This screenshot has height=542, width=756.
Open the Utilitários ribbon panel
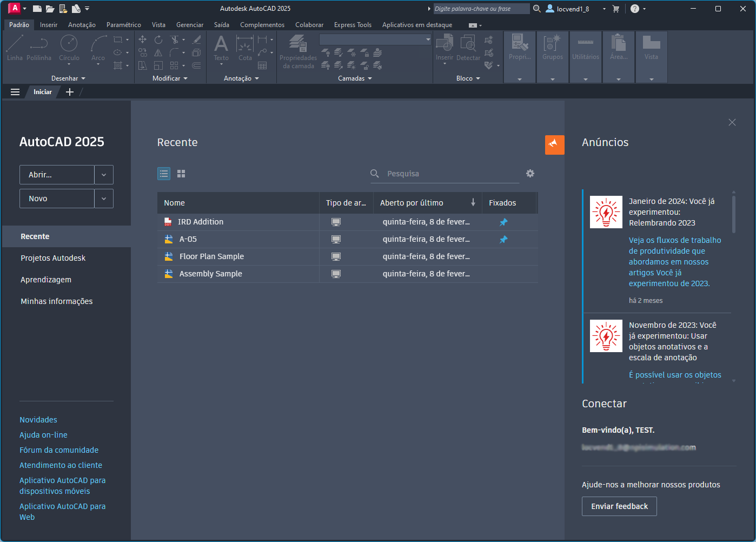coord(586,57)
